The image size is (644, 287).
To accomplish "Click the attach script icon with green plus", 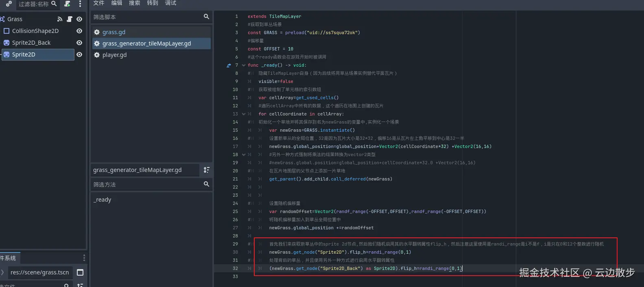I will 67,4.
